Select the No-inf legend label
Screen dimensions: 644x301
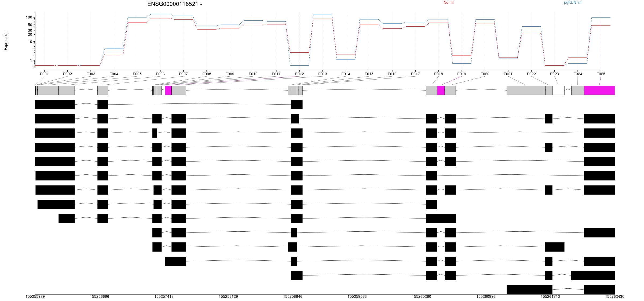tap(448, 2)
